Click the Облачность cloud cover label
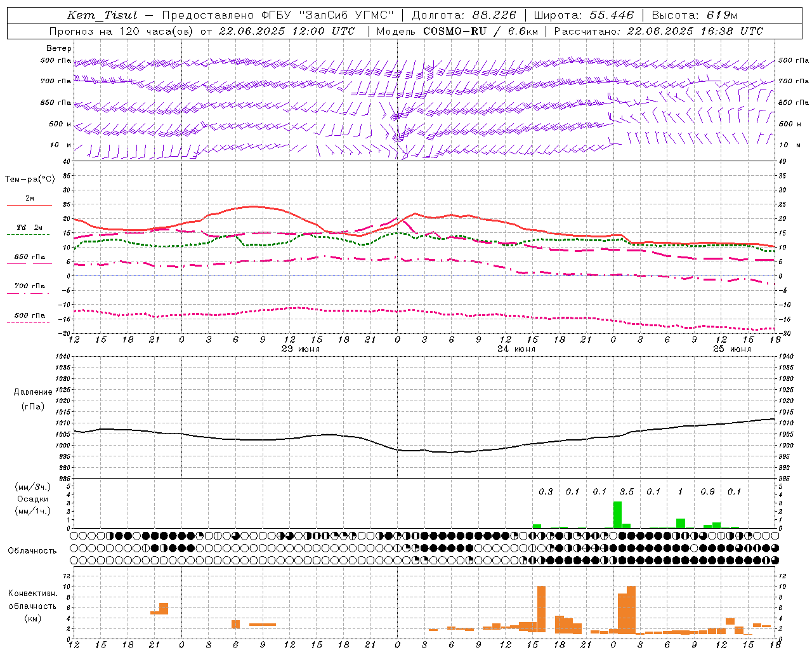This screenshot has height=650, width=812. tap(32, 550)
